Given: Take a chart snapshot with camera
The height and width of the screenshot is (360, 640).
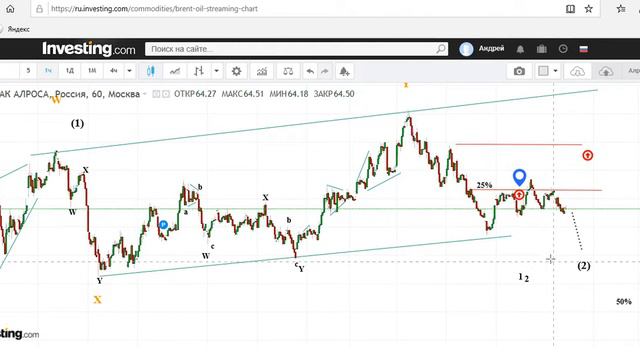Looking at the screenshot, I should pos(519,71).
